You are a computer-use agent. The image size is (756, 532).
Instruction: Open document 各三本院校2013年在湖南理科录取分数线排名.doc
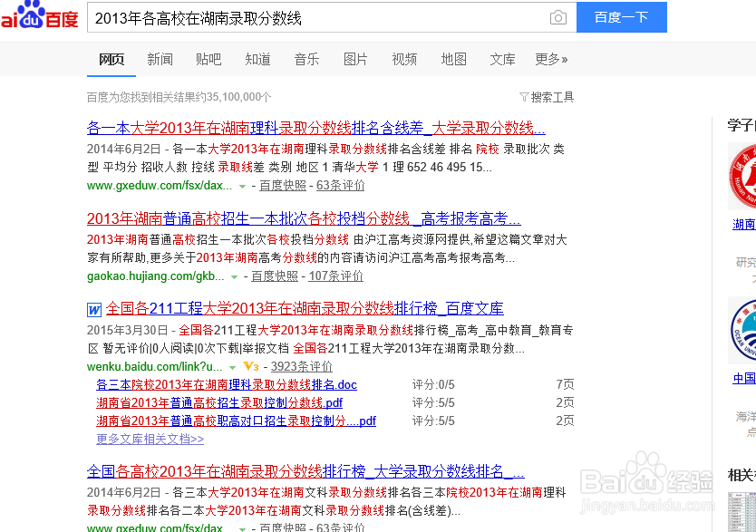pos(227,384)
